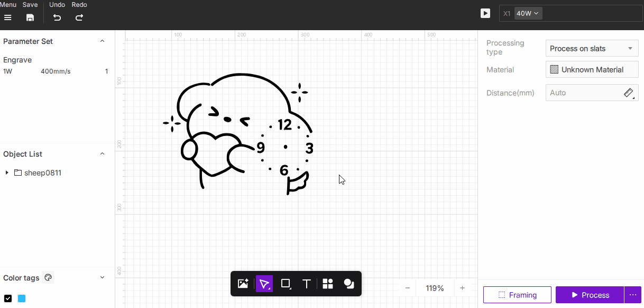This screenshot has height=308, width=644.
Task: Click the Save disk icon
Action: (x=30, y=17)
